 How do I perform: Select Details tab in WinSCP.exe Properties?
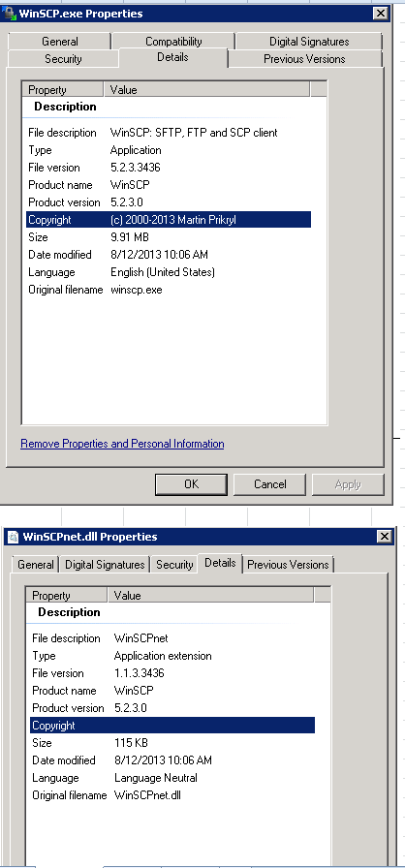pos(172,57)
